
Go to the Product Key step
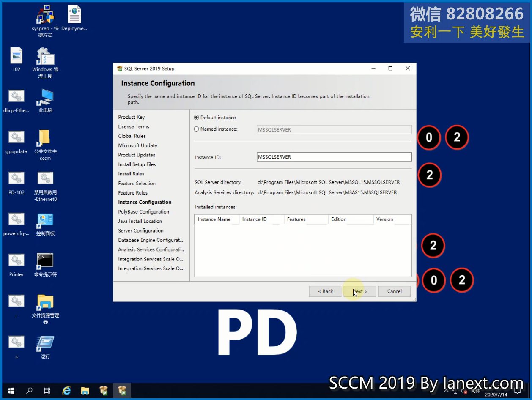(132, 117)
